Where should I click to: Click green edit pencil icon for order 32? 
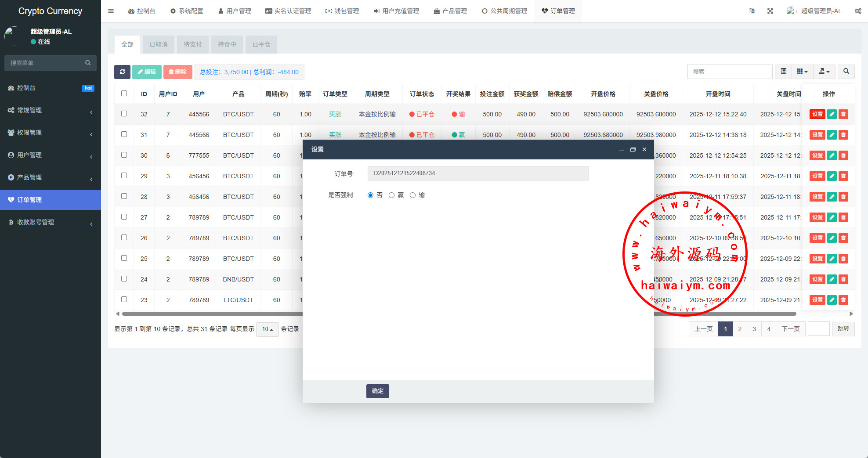[832, 114]
